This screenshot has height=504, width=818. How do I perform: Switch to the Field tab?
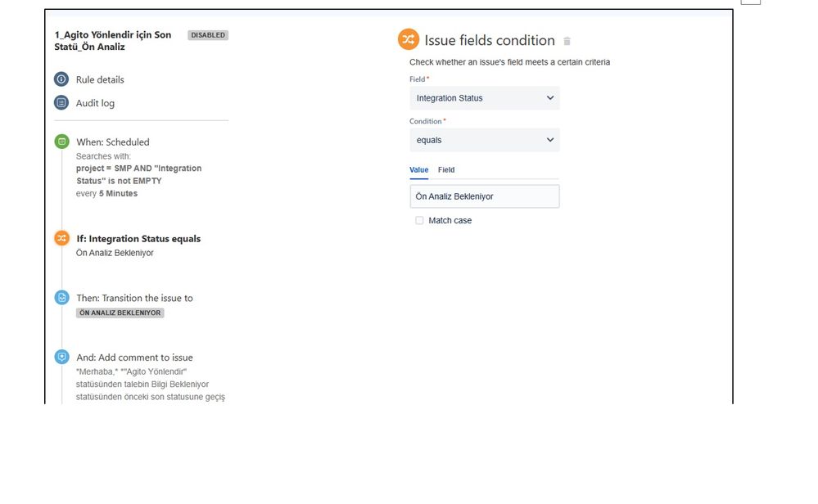(x=446, y=170)
